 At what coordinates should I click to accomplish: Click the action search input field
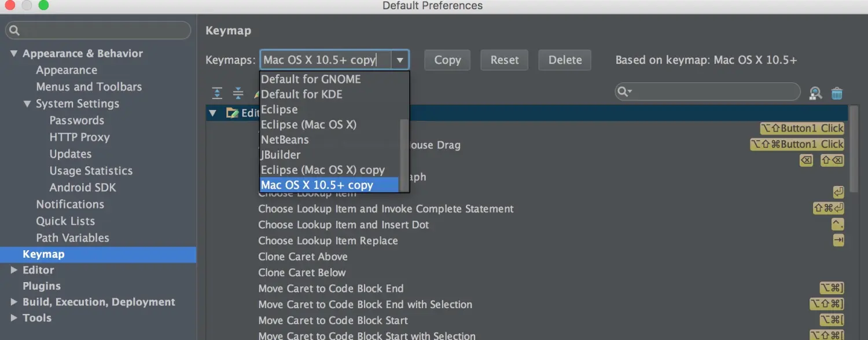coord(708,92)
